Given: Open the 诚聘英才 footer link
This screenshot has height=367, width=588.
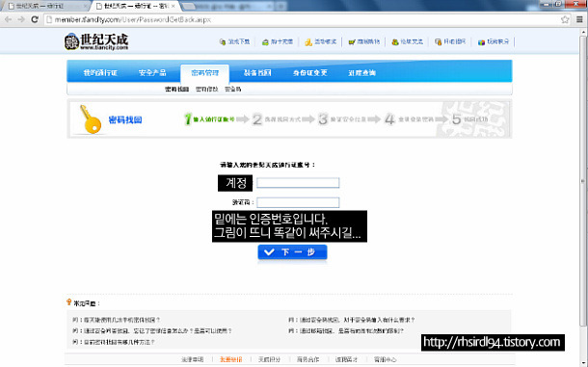Looking at the screenshot, I should [x=346, y=359].
